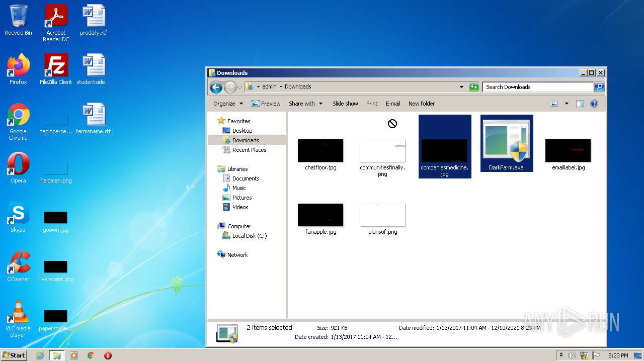Open recent pages dropdown arrow
The width and height of the screenshot is (644, 362).
click(x=239, y=87)
